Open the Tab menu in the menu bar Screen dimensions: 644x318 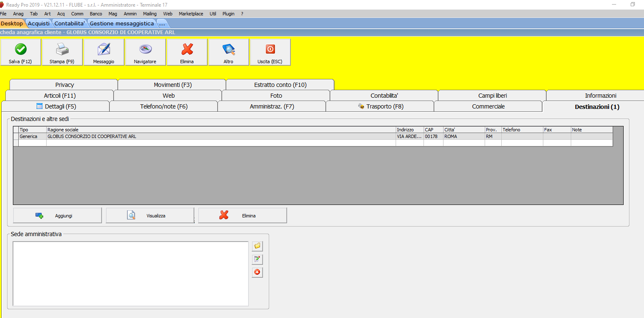[x=34, y=14]
